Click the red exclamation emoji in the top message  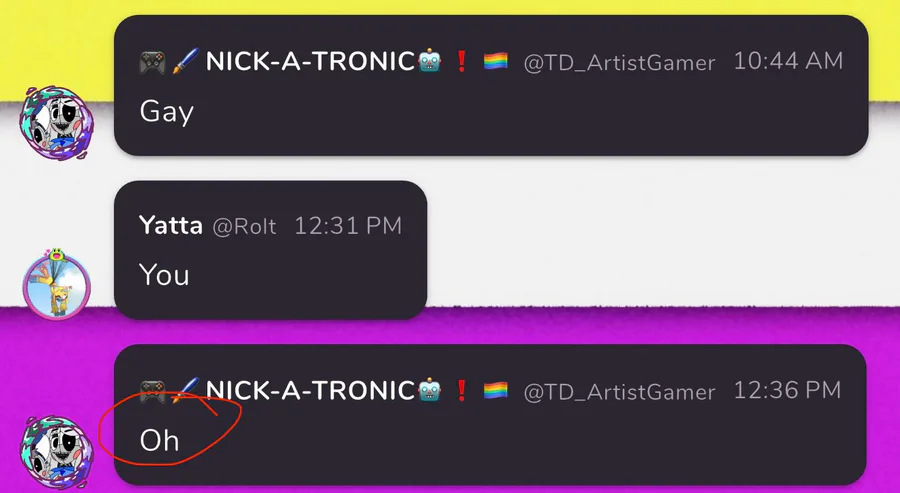[x=461, y=61]
